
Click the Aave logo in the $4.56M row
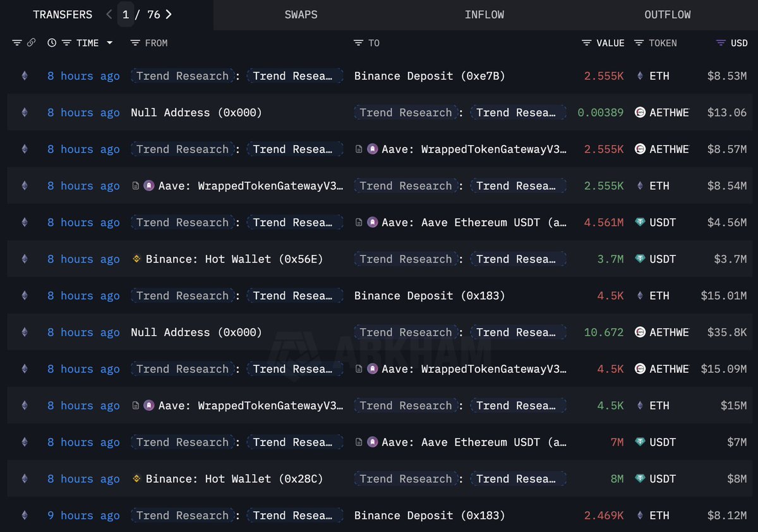373,222
